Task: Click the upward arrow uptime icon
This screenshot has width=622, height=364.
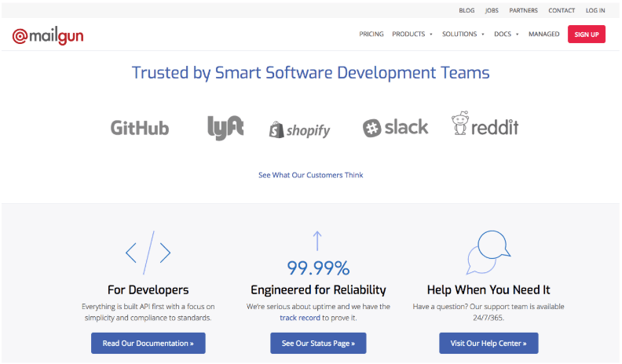Action: pos(317,241)
